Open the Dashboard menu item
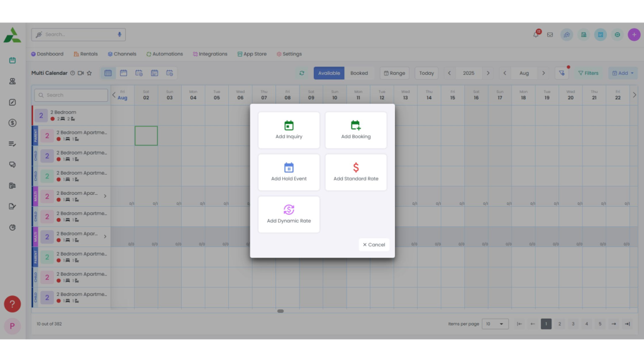Screen dimensions: 644x362 [x=47, y=54]
